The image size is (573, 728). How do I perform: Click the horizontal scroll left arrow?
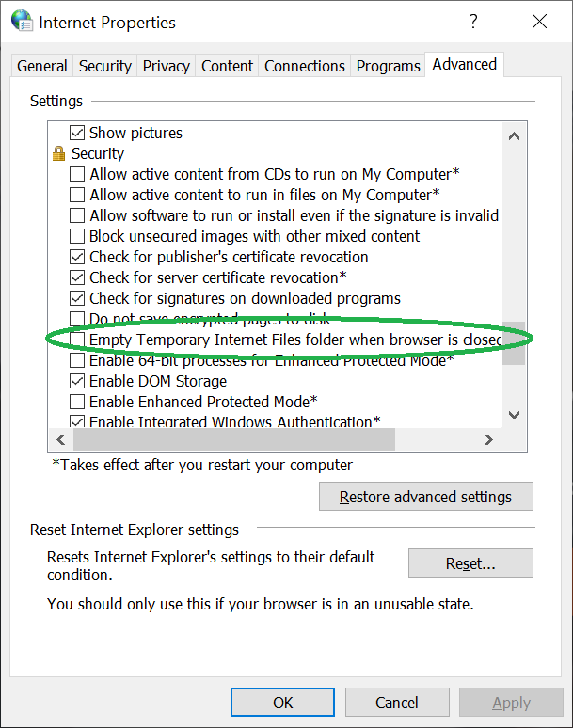tap(61, 439)
